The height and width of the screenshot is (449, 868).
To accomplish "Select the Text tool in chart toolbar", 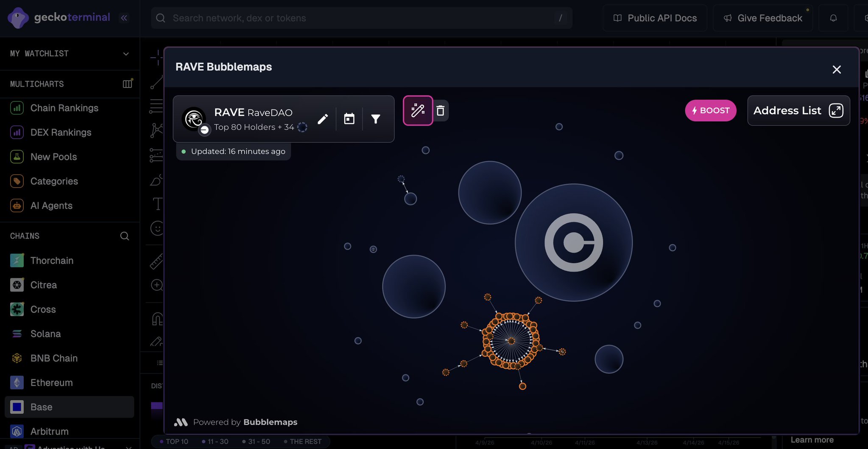I will 157,204.
